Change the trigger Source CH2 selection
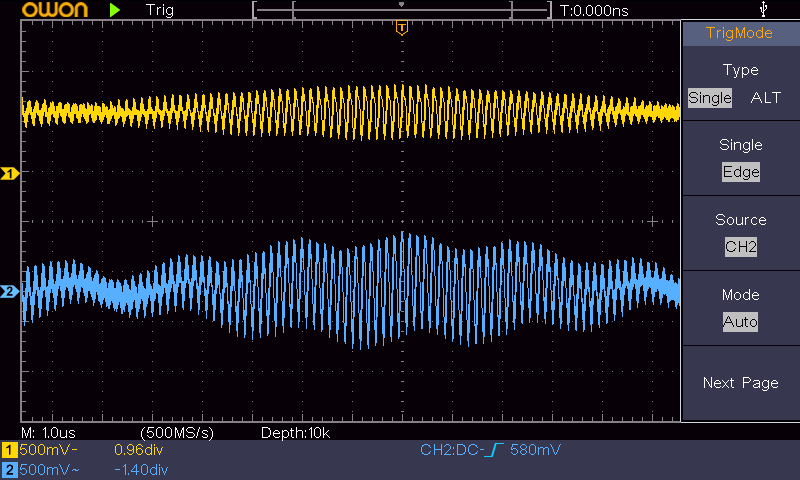The image size is (800, 480). [740, 247]
